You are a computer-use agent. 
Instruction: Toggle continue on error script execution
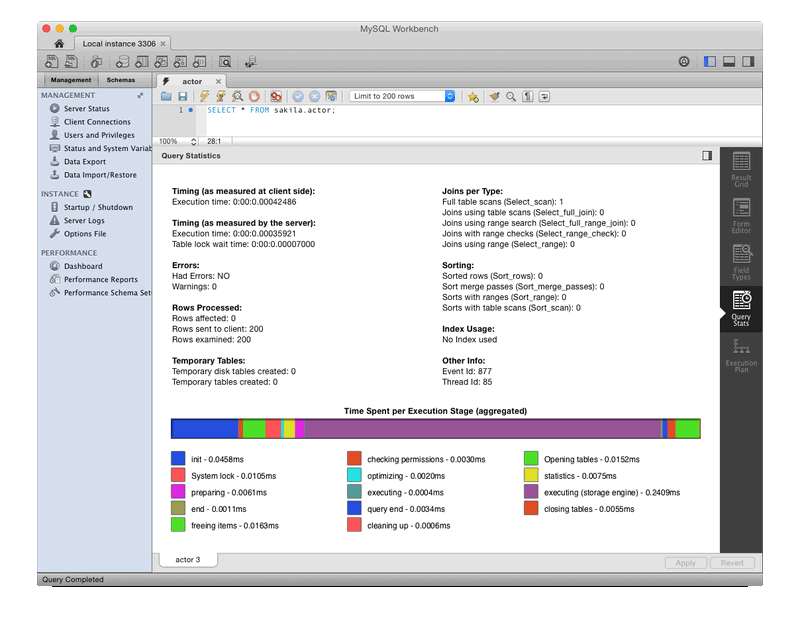pos(276,96)
